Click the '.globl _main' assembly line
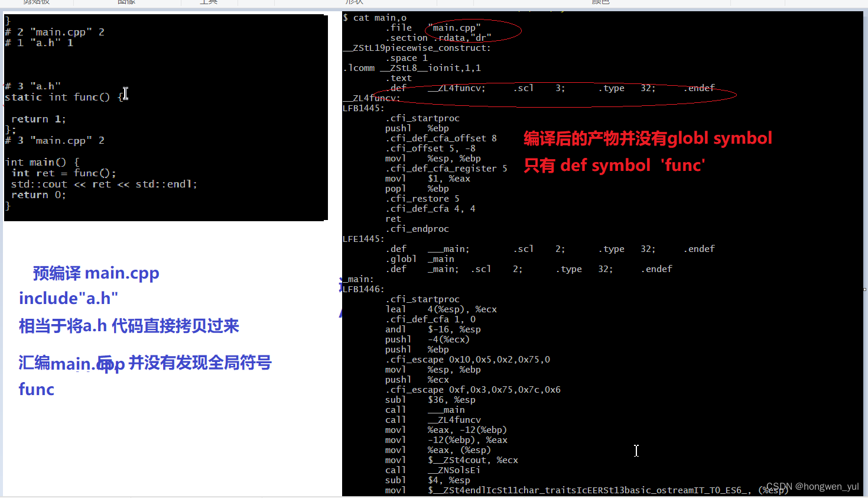The height and width of the screenshot is (498, 868). pyautogui.click(x=420, y=259)
